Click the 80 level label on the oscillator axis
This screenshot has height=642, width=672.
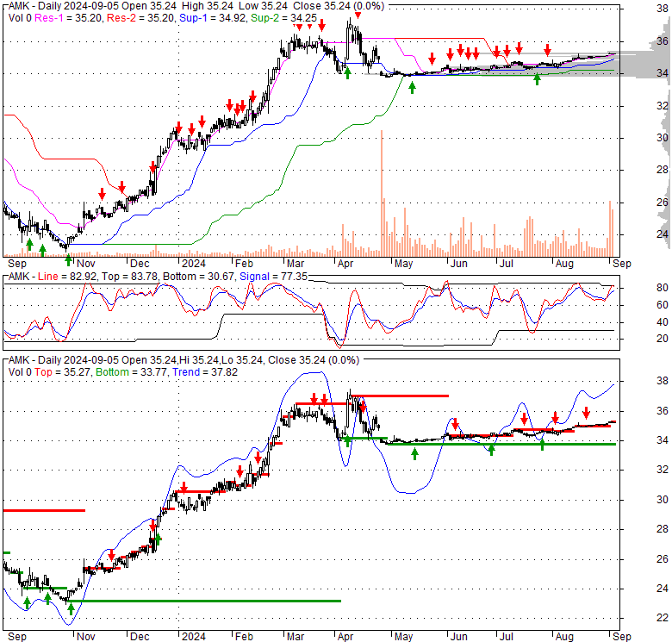click(x=663, y=288)
